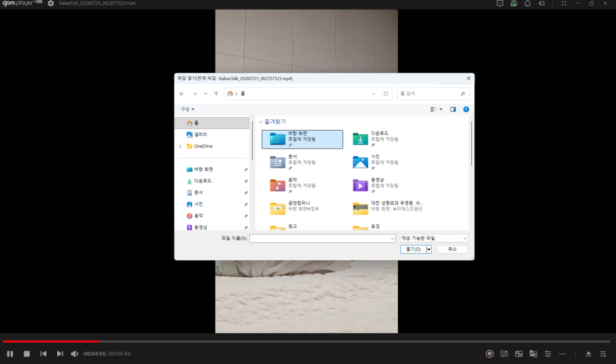Image resolution: width=616 pixels, height=364 pixels.
Task: Collapse the 즐겨찾기 section
Action: coord(261,122)
